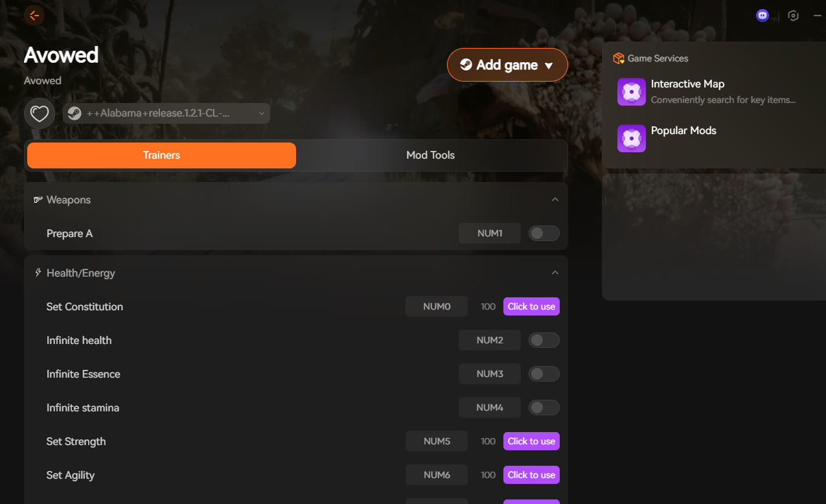
Task: Click the orange back arrow icon
Action: coord(34,16)
